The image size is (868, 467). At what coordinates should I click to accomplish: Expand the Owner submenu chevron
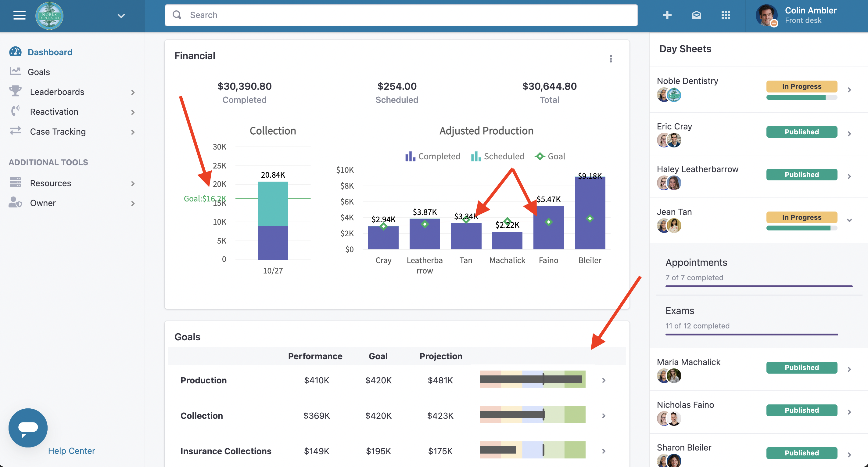coord(133,203)
